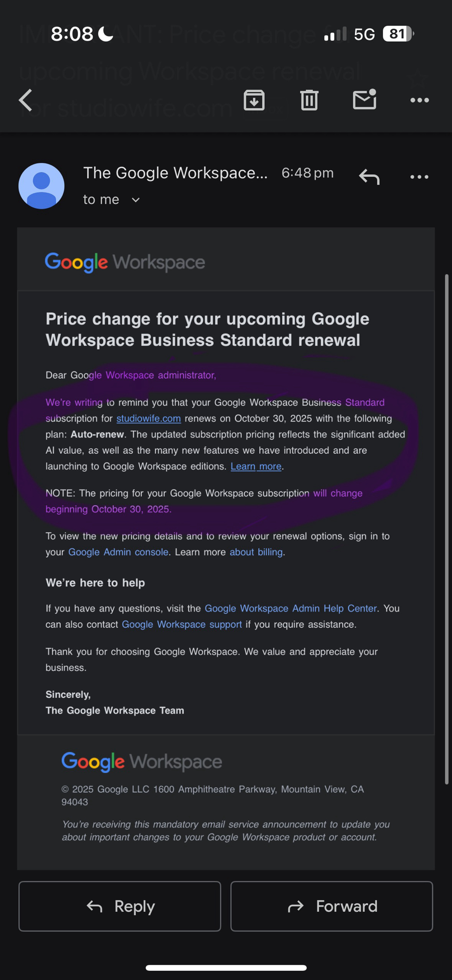This screenshot has height=980, width=452.
Task: Open the Google Workspace support link
Action: [x=182, y=625]
